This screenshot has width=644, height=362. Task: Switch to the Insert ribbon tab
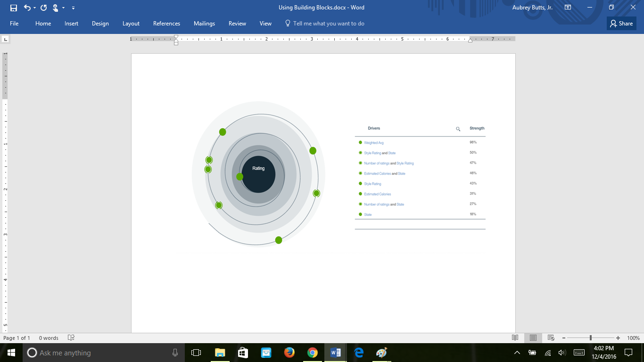(x=72, y=24)
